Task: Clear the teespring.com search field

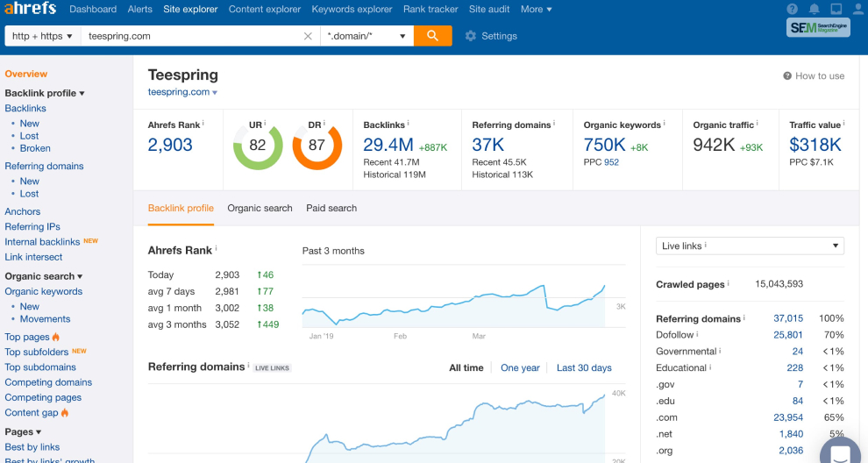Action: [308, 36]
